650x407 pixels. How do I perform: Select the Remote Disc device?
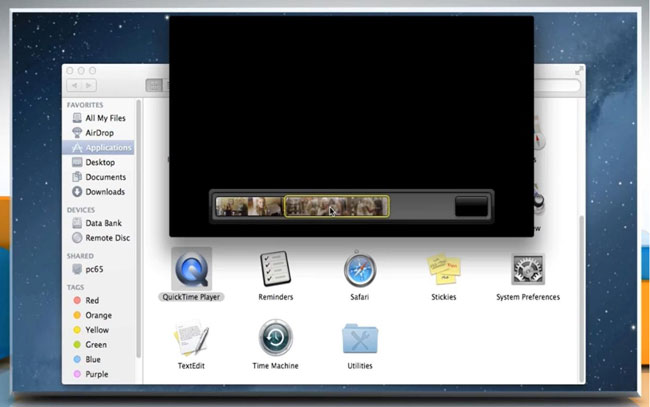tap(99, 238)
